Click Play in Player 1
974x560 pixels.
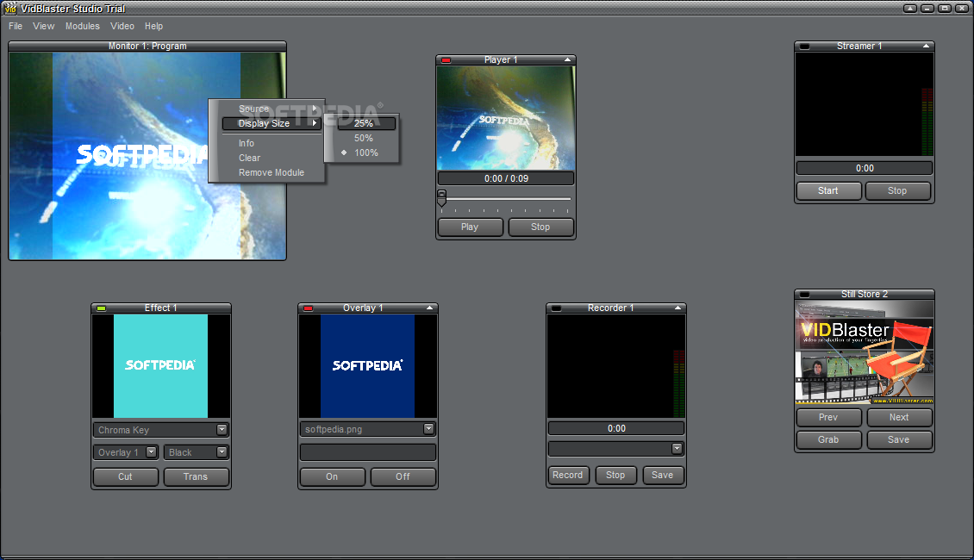[471, 227]
